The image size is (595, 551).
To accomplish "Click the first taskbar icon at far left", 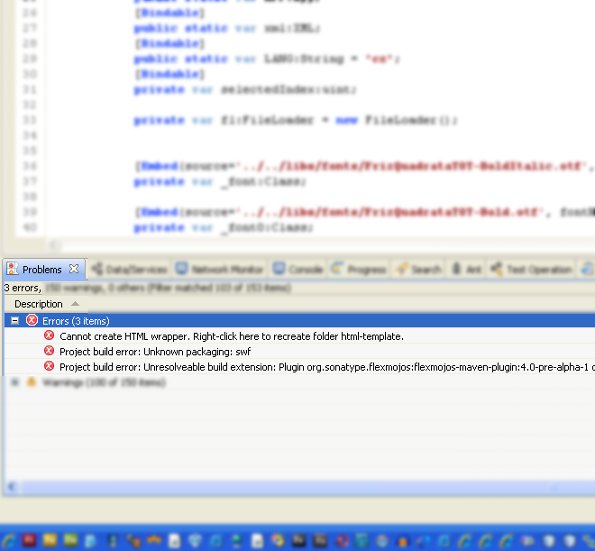I will pyautogui.click(x=9, y=540).
